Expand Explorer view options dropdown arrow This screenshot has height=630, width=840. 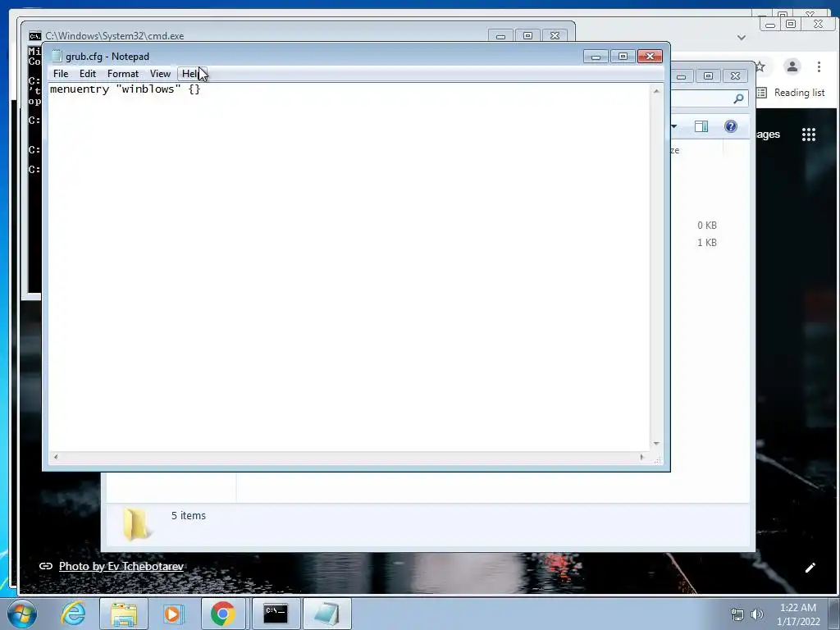pos(674,126)
